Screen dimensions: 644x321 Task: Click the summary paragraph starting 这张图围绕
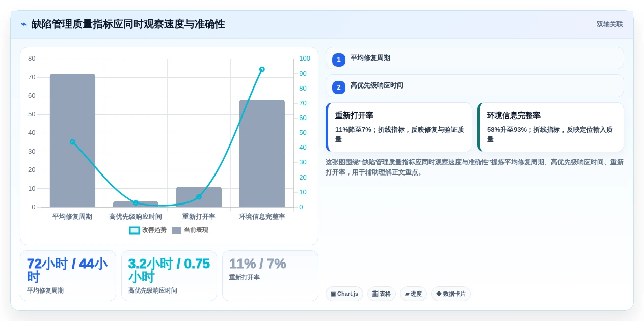(474, 167)
